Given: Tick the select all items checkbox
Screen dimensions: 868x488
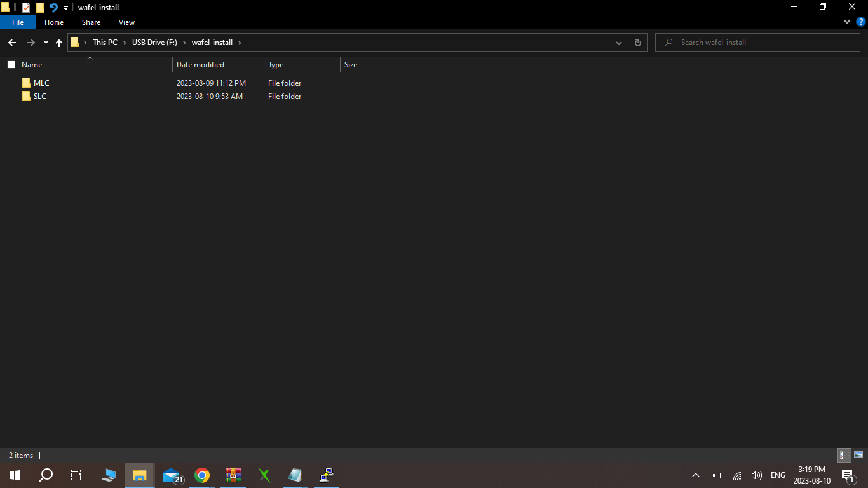Looking at the screenshot, I should point(11,65).
